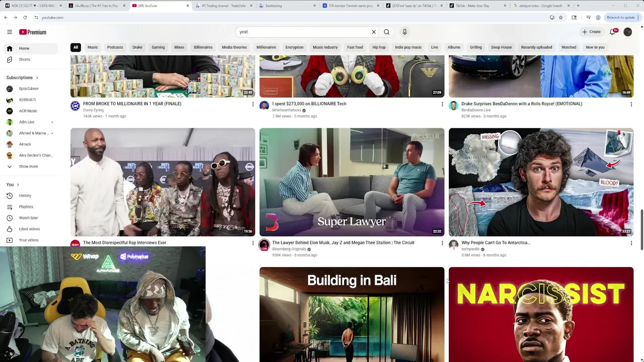Open the YouTube hamburger guide menu

coord(10,32)
